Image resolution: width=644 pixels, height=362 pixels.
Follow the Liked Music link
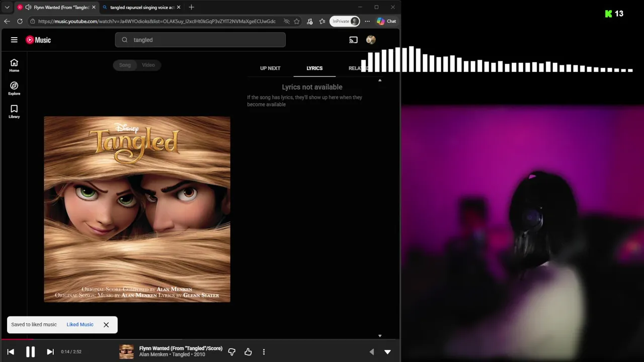click(80, 325)
